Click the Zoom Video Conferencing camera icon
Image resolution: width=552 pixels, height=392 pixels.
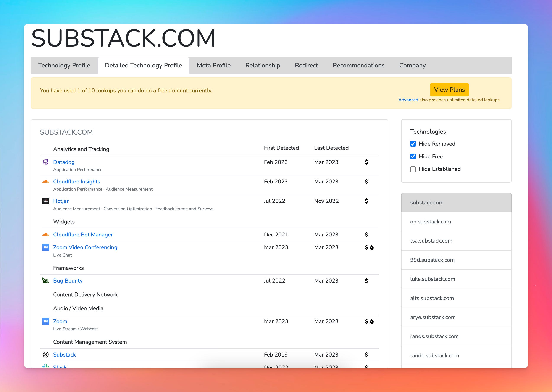click(x=45, y=247)
